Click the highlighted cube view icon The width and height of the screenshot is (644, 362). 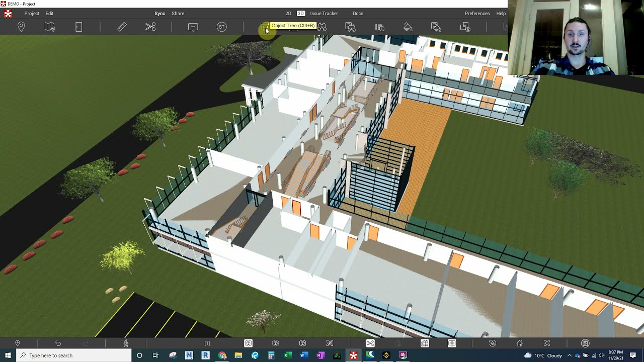(248, 343)
